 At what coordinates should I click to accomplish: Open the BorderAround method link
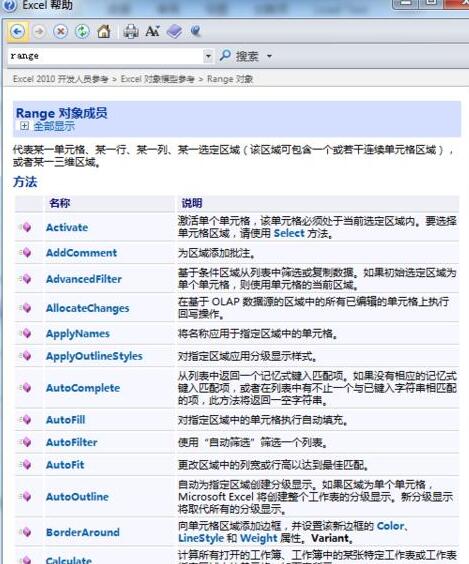(x=83, y=532)
